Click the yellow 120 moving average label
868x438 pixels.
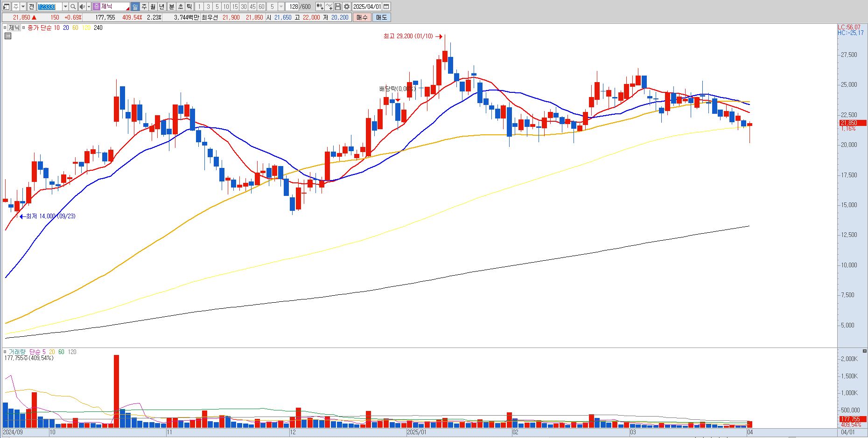click(86, 28)
